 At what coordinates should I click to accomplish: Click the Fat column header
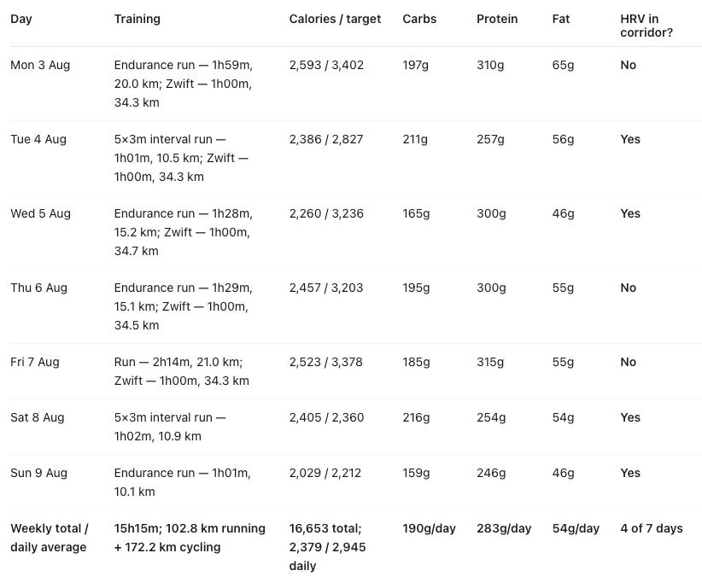[x=561, y=20]
